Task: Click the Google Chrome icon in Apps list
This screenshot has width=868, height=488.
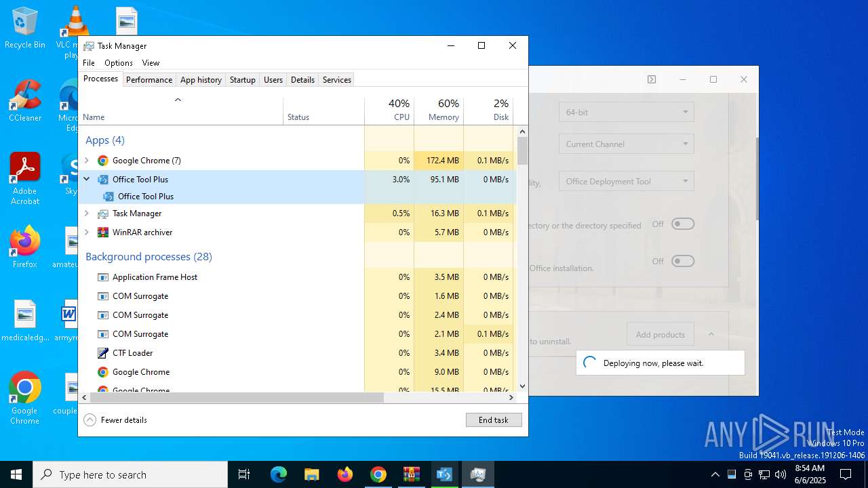Action: coord(103,161)
